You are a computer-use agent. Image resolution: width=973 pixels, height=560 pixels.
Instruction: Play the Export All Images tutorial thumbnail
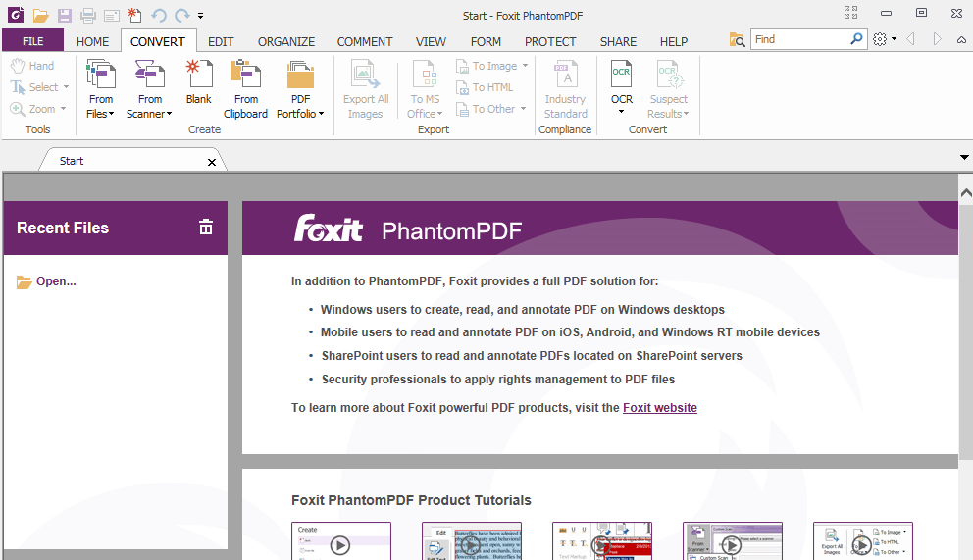[x=862, y=541]
